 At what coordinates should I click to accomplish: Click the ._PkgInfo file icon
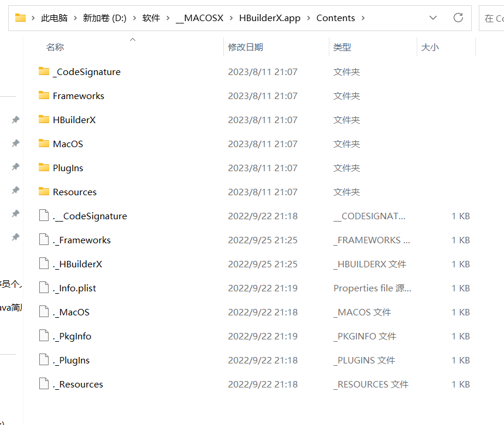pos(44,336)
